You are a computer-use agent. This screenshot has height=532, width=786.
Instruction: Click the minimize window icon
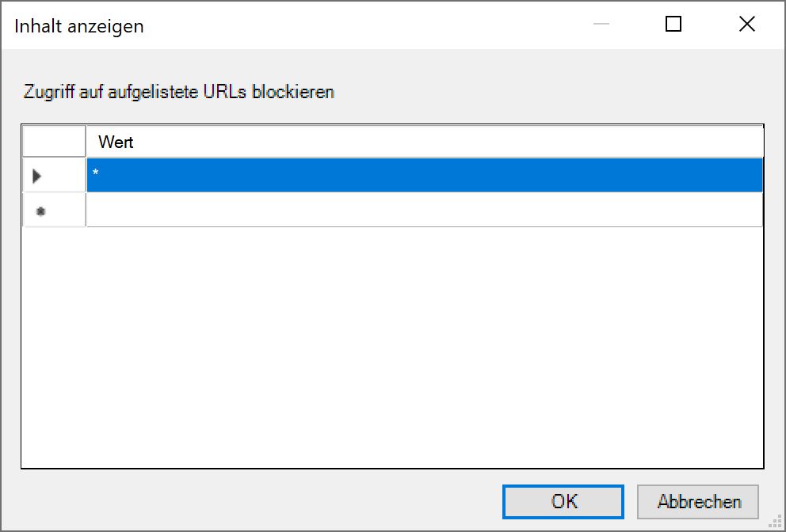600,25
